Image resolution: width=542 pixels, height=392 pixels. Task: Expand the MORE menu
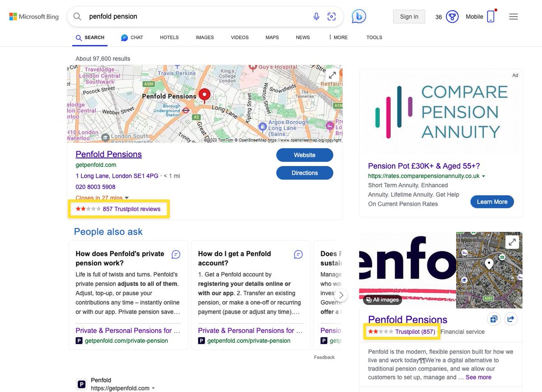[x=338, y=37]
